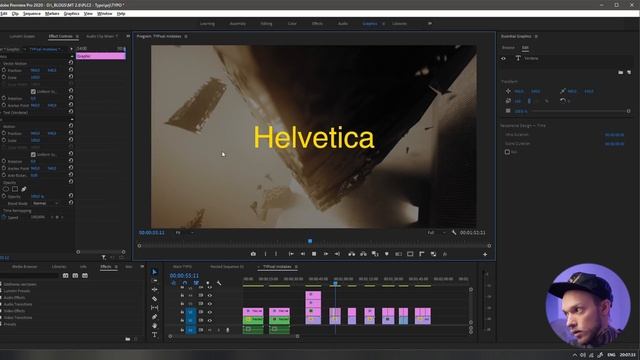
Task: Open the Effects panel overflow chevrons
Action: 142,267
